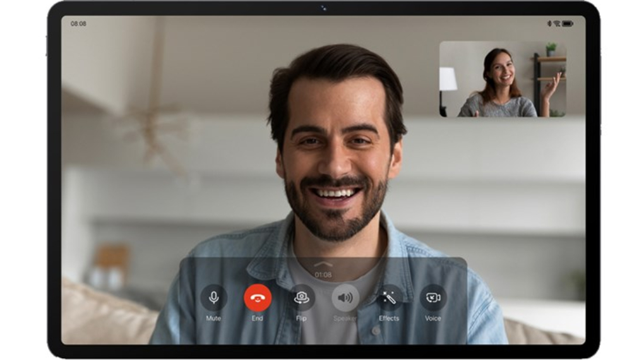The width and height of the screenshot is (644, 360).
Task: Toggle the Speaker output icon
Action: 345,297
